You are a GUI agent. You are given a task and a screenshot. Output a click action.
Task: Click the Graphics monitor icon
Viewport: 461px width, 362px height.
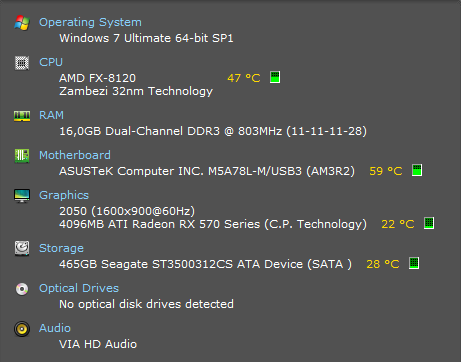22,196
